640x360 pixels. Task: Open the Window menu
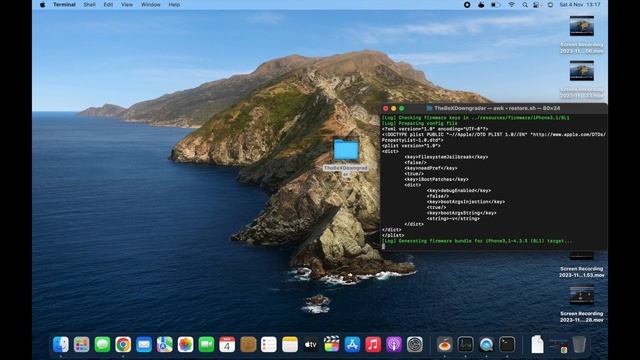[x=151, y=4]
